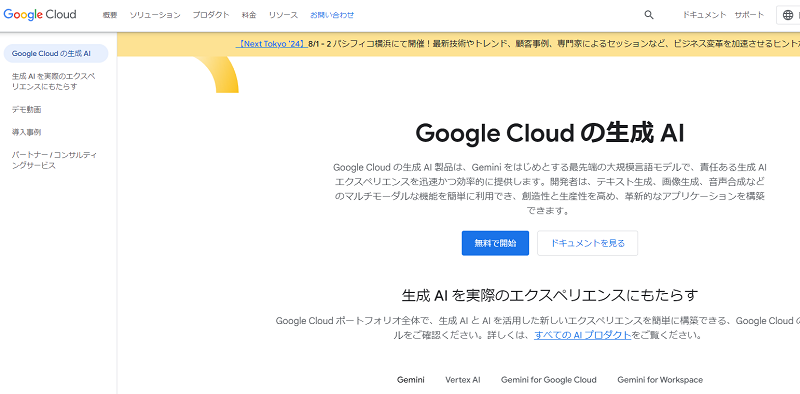This screenshot has width=800, height=394.
Task: Follow the すべての AI プロダクト link
Action: coord(583,335)
